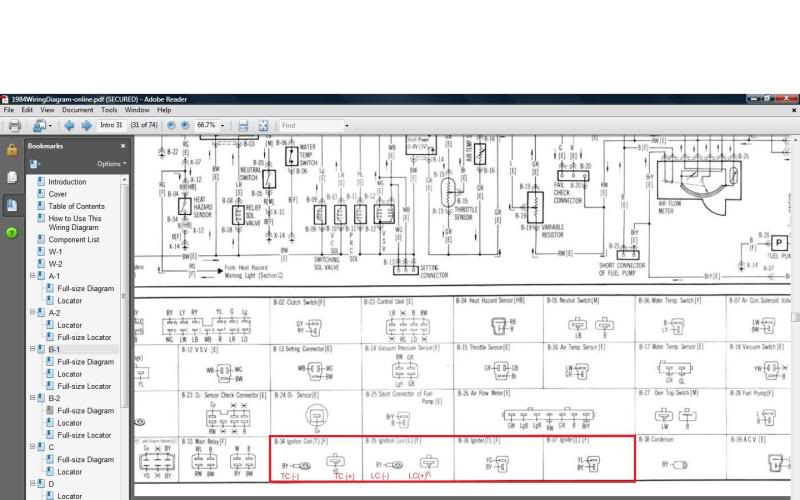Open Full-size Diagram under C
800x500 pixels.
pos(86,460)
